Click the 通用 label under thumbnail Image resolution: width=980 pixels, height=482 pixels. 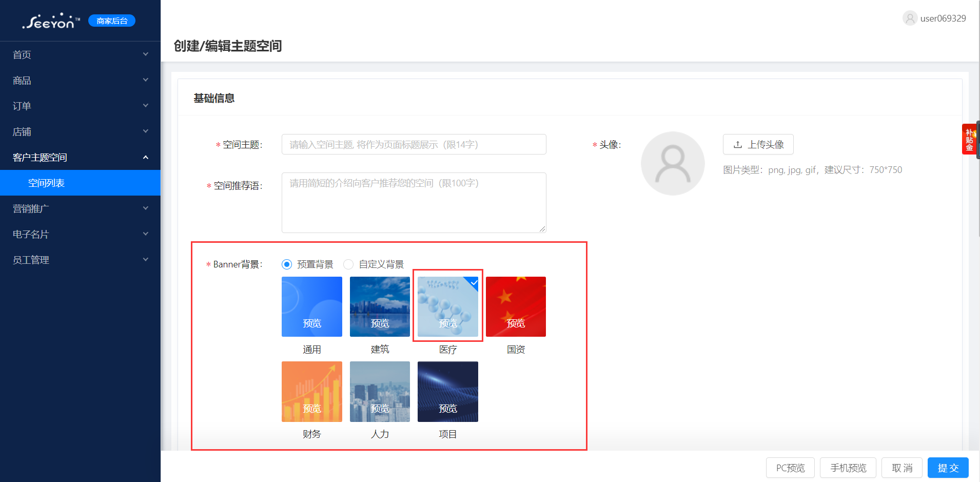click(x=312, y=350)
